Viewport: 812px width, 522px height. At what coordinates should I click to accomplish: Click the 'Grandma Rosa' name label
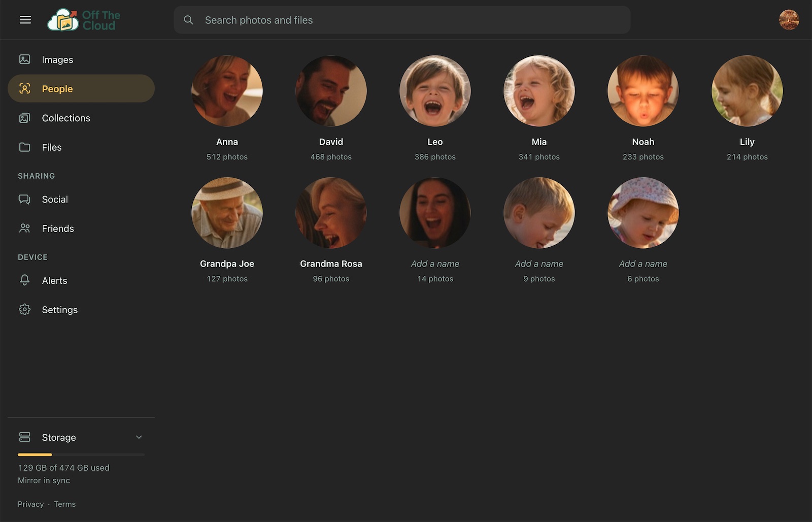pyautogui.click(x=331, y=264)
